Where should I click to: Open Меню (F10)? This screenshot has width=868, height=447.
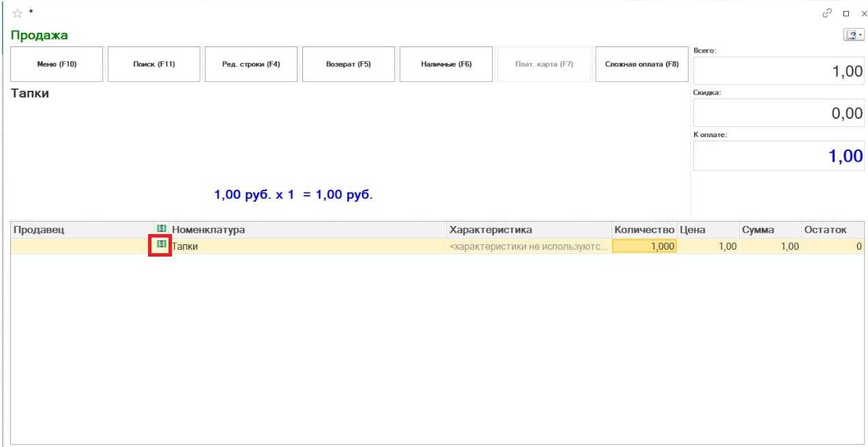click(57, 64)
